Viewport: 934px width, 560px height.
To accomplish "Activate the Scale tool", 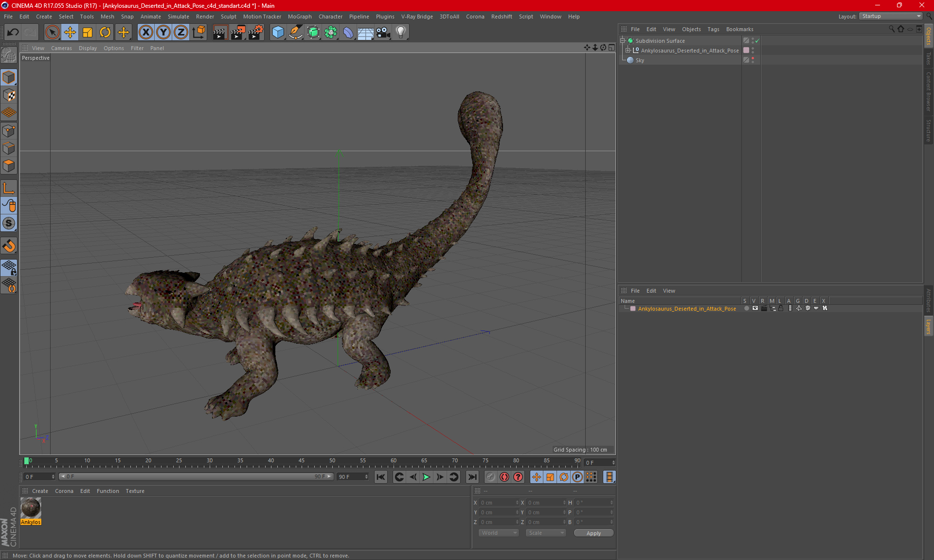I will point(88,33).
